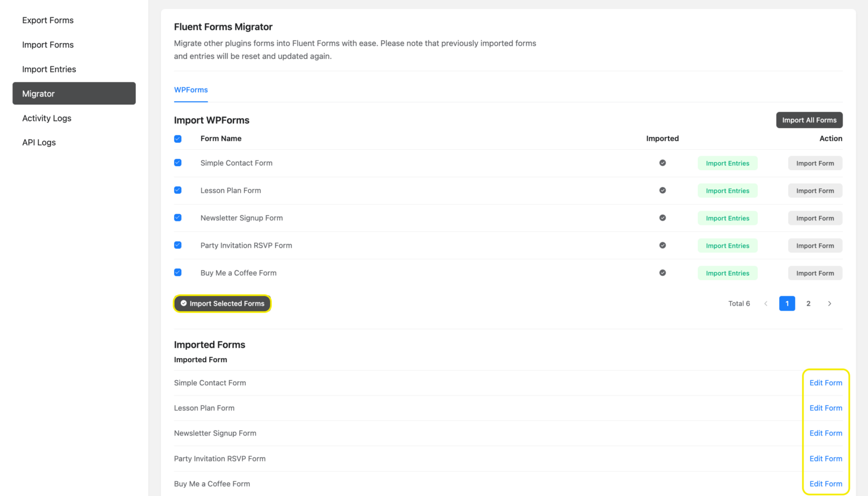Screen dimensions: 868x496
Task: Uncheck the Simple Contact Form row checkbox
Action: [178, 163]
